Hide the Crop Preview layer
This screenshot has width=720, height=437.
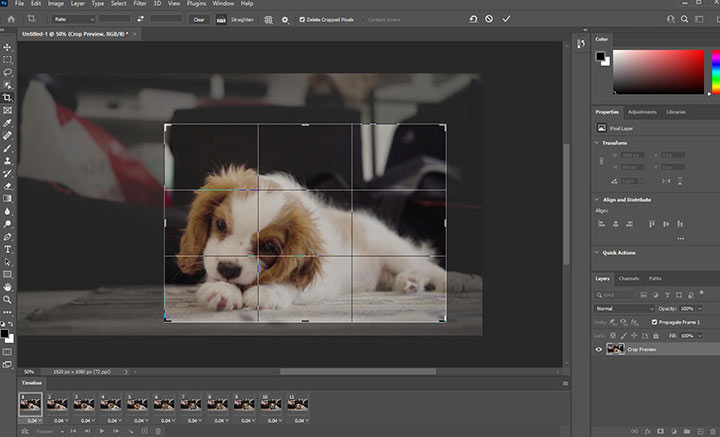pyautogui.click(x=600, y=349)
